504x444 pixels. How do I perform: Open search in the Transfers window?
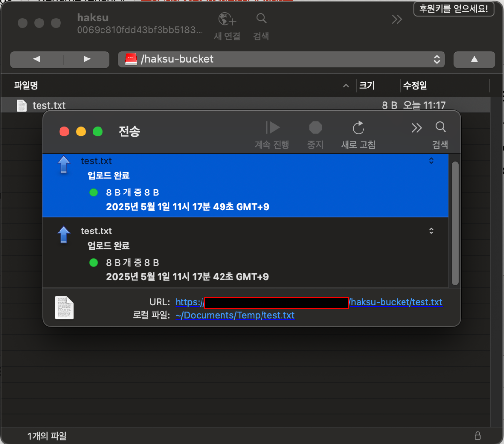click(440, 128)
